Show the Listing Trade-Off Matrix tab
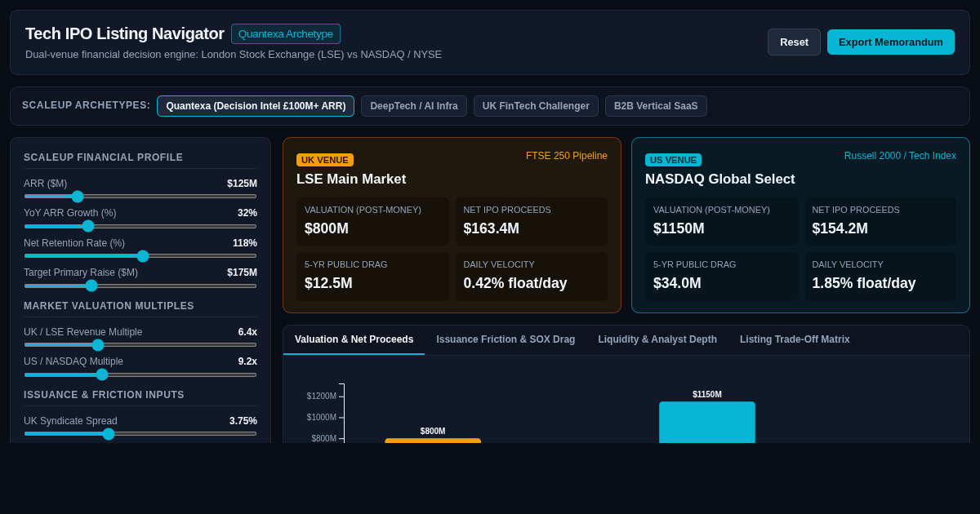Image resolution: width=980 pixels, height=514 pixels. pyautogui.click(x=795, y=339)
